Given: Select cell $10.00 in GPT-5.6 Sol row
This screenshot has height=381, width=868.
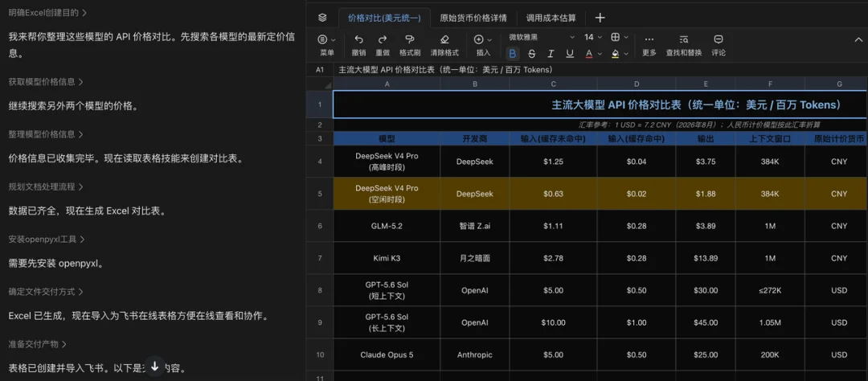Looking at the screenshot, I should point(553,322).
